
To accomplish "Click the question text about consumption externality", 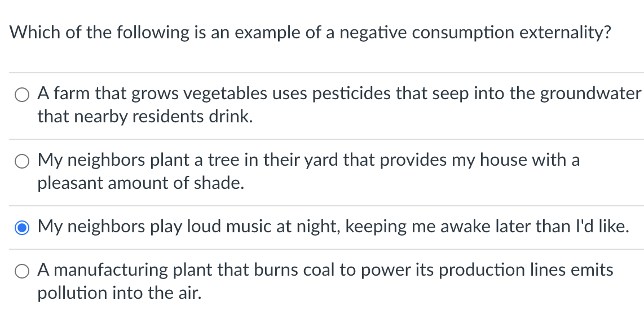I will 310,32.
